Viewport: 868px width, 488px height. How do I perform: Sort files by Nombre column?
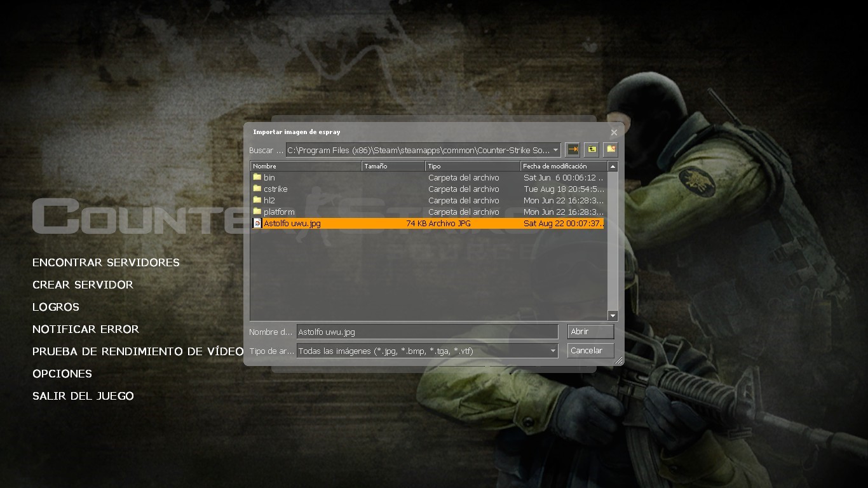pos(306,166)
